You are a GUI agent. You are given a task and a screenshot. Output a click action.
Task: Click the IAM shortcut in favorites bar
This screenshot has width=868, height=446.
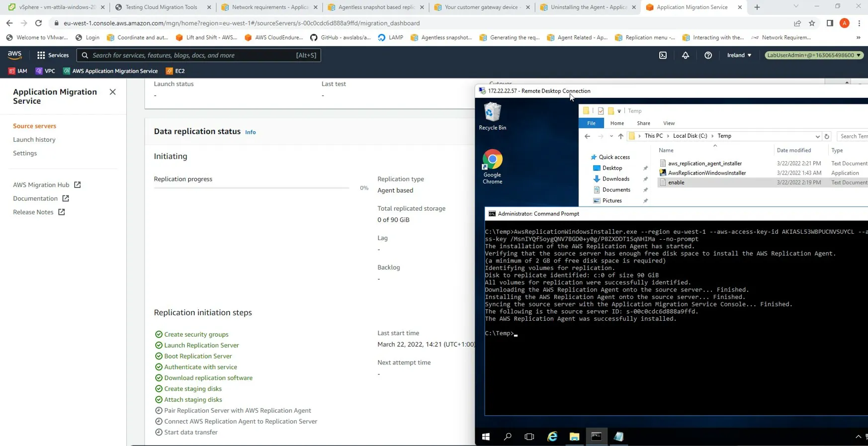click(18, 71)
